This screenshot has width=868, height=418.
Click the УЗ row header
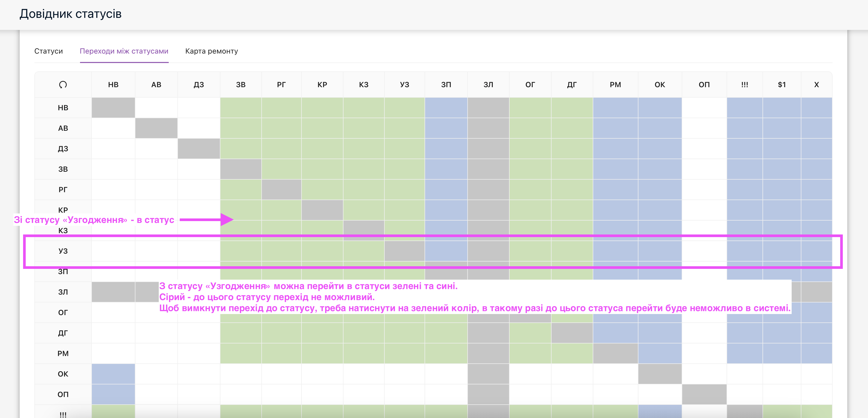63,251
